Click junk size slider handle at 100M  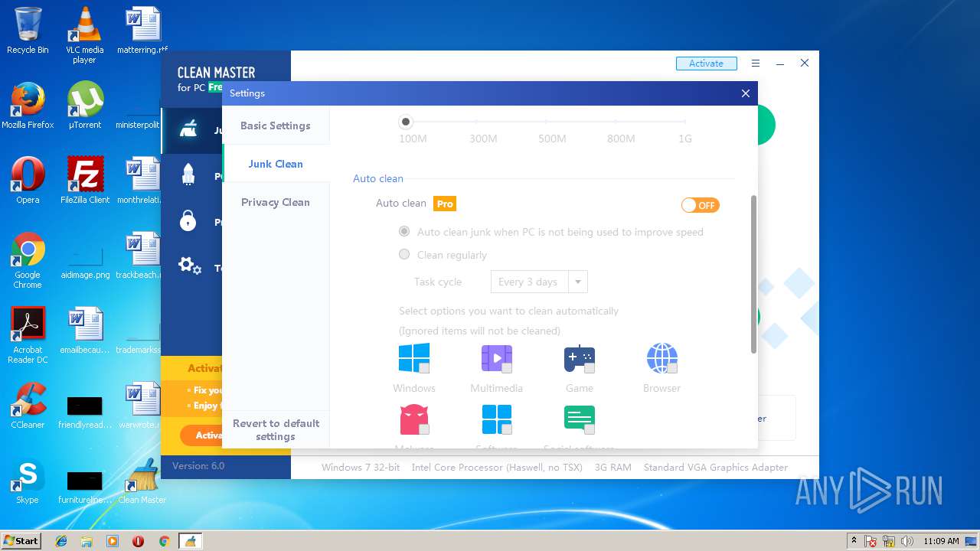pyautogui.click(x=406, y=122)
